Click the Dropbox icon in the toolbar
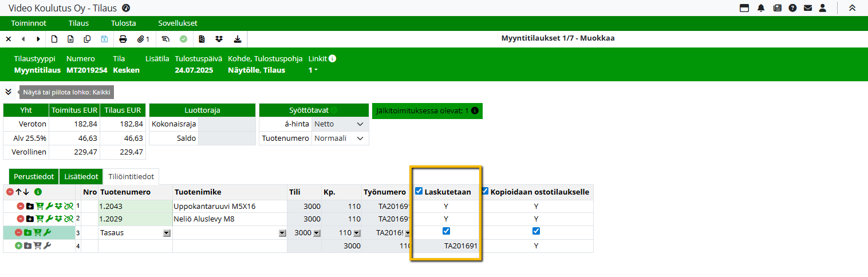 [219, 39]
